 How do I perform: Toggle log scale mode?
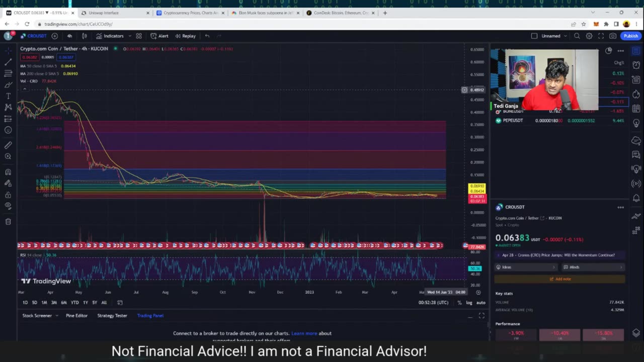tap(469, 303)
